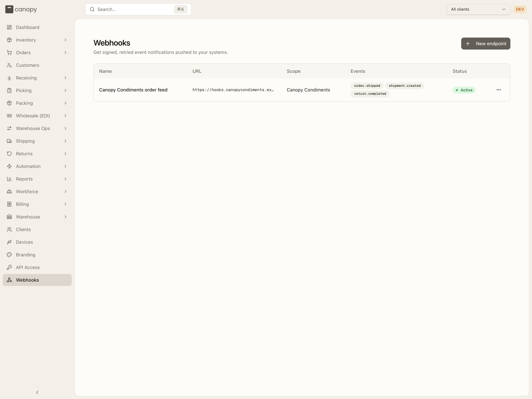
Task: Click the Devices plug icon
Action: [9, 242]
